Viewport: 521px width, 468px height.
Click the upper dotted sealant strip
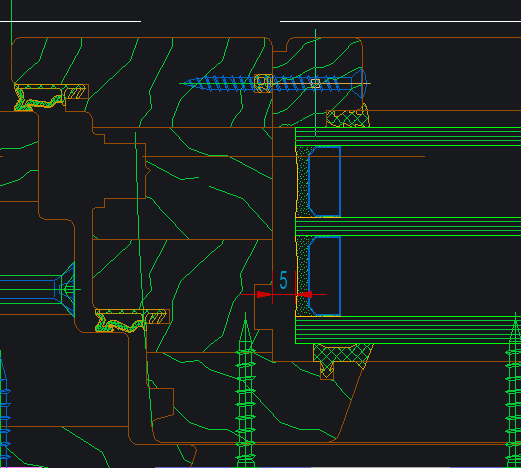[x=302, y=181]
